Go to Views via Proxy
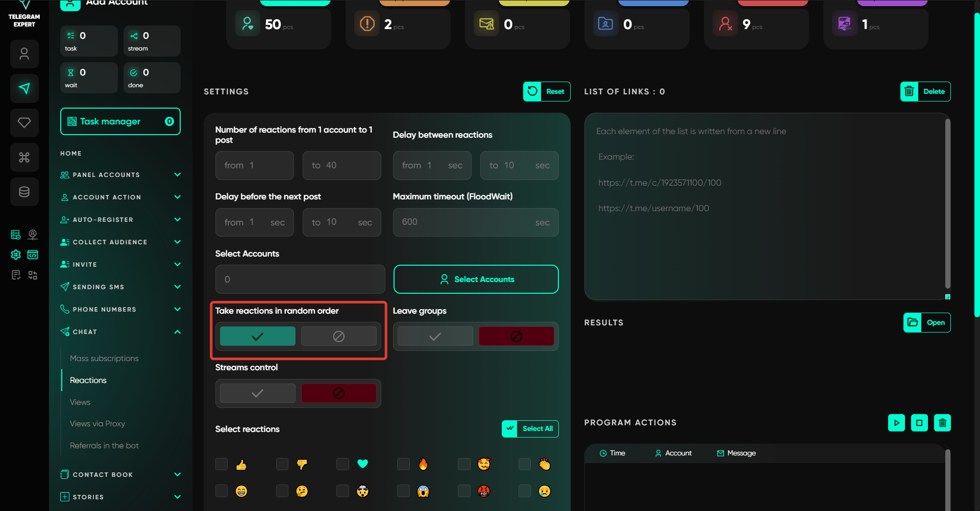Image resolution: width=980 pixels, height=511 pixels. click(x=97, y=424)
